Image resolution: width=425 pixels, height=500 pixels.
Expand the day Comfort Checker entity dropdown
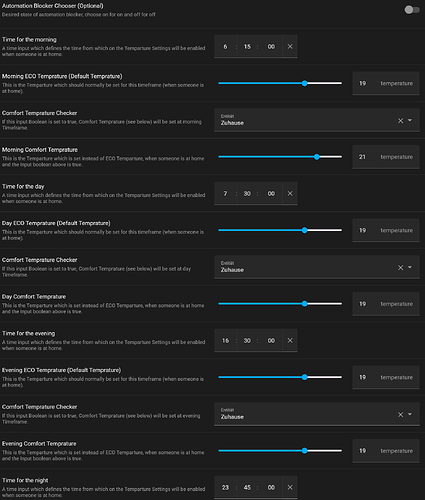point(410,267)
